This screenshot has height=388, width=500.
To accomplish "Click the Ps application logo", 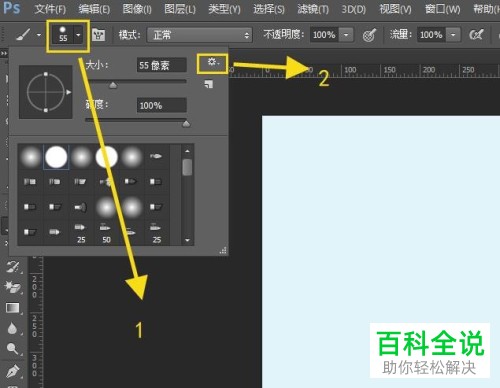I will (11, 8).
